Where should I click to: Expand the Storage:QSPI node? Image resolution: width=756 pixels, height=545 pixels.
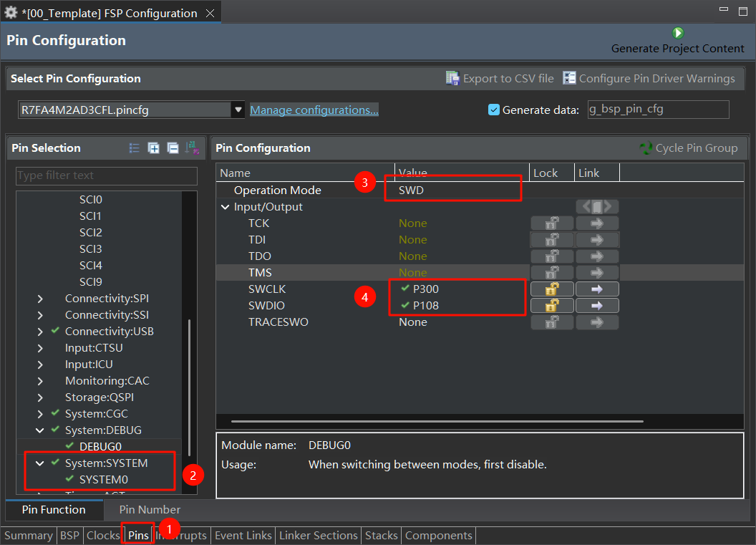pyautogui.click(x=40, y=397)
